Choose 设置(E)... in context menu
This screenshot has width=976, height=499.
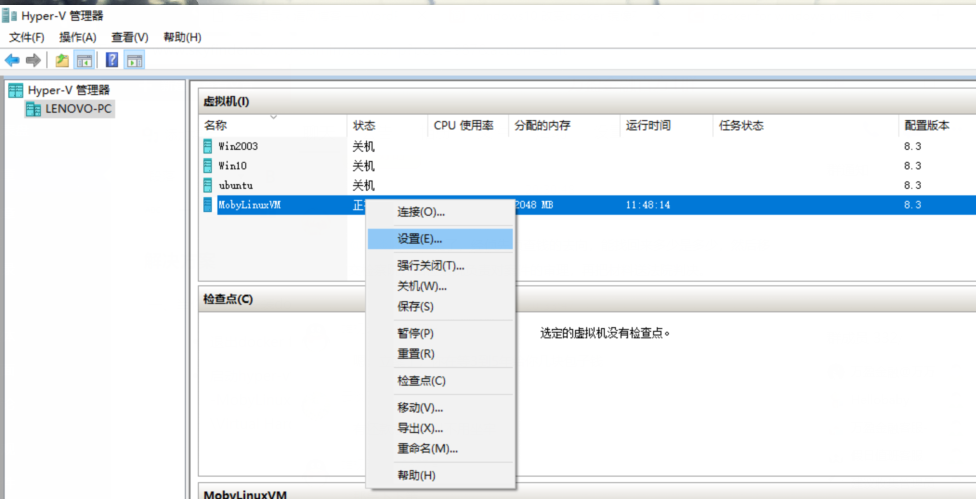point(440,239)
